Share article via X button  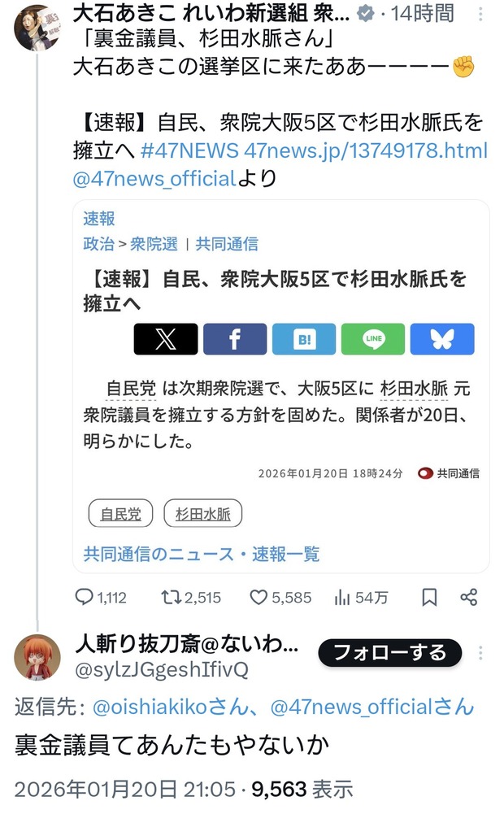(x=166, y=339)
